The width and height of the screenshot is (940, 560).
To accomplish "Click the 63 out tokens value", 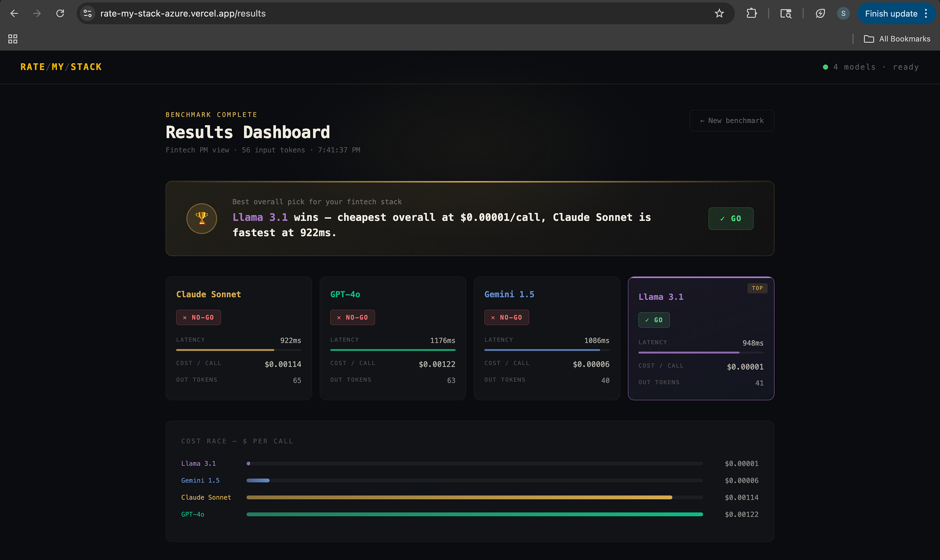I will [x=451, y=380].
